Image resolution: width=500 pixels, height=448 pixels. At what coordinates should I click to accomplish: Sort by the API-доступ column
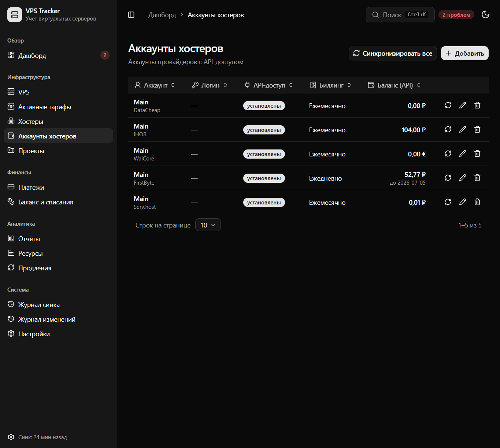[269, 85]
